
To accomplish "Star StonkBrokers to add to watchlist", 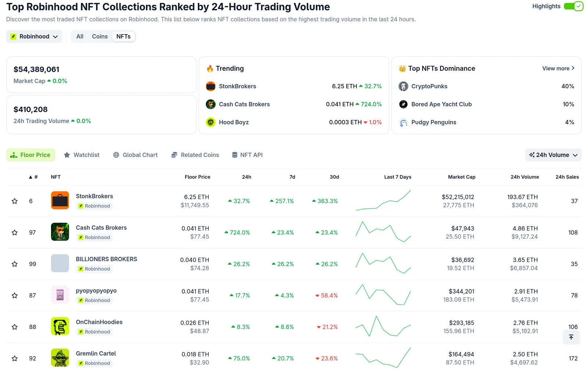I will click(15, 201).
